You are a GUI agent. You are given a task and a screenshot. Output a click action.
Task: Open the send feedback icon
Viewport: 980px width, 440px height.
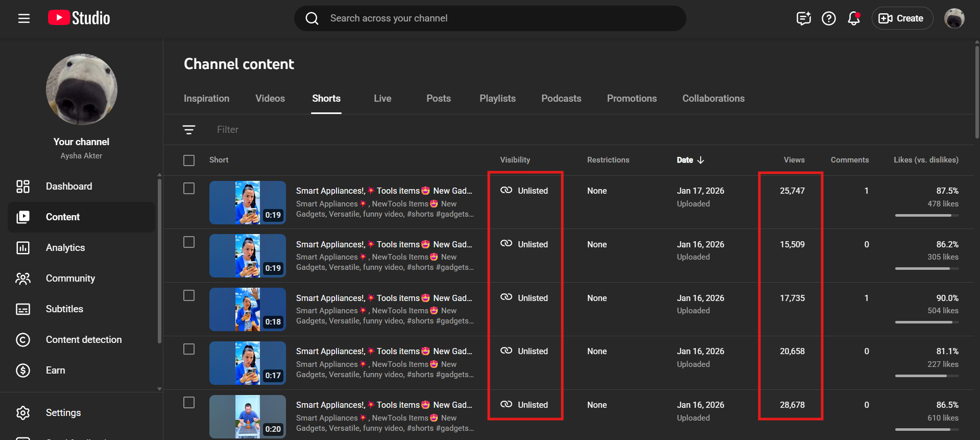(x=803, y=18)
